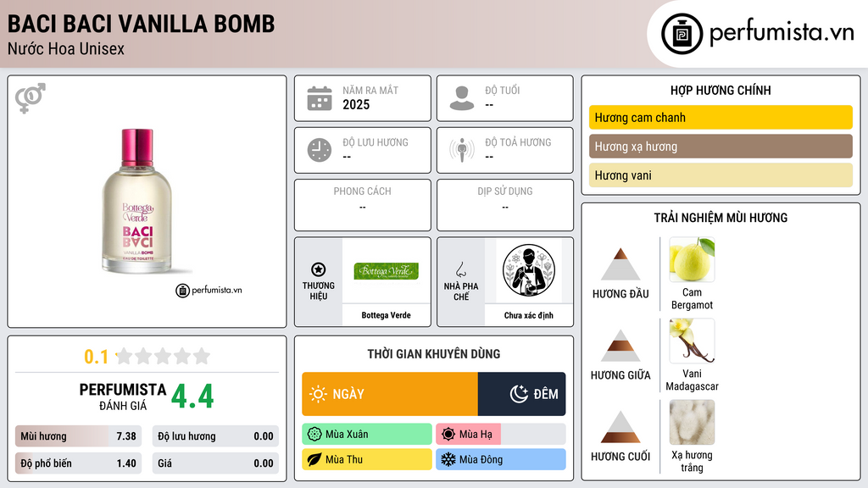Click the perfumista.vn perfume bottle logo icon
The image size is (868, 488).
[x=682, y=34]
